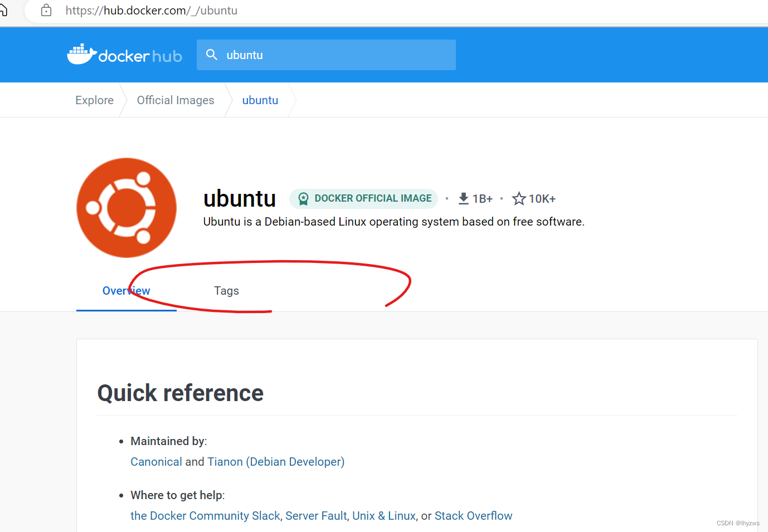Image resolution: width=768 pixels, height=532 pixels.
Task: Open the Canonical maintainer link
Action: (156, 462)
